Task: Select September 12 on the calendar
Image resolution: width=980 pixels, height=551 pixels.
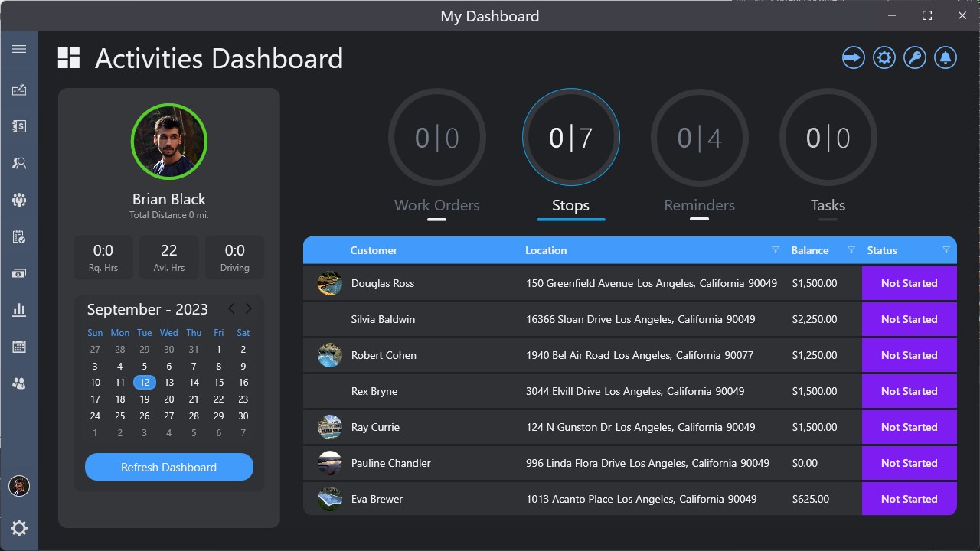Action: coord(144,382)
